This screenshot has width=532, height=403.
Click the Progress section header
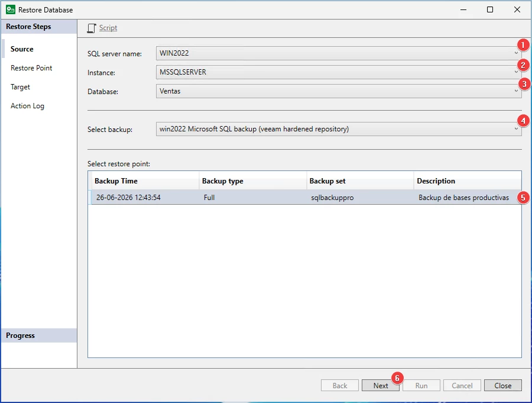click(39, 336)
